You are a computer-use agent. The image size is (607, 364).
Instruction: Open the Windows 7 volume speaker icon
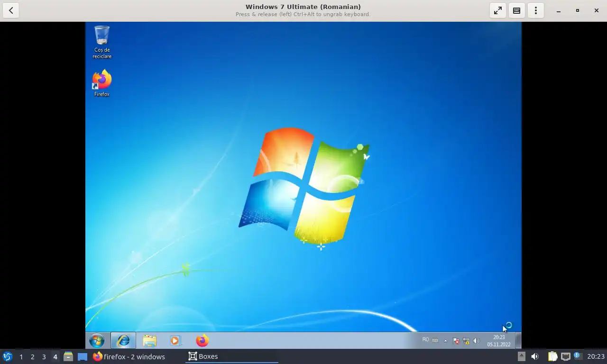coord(476,341)
